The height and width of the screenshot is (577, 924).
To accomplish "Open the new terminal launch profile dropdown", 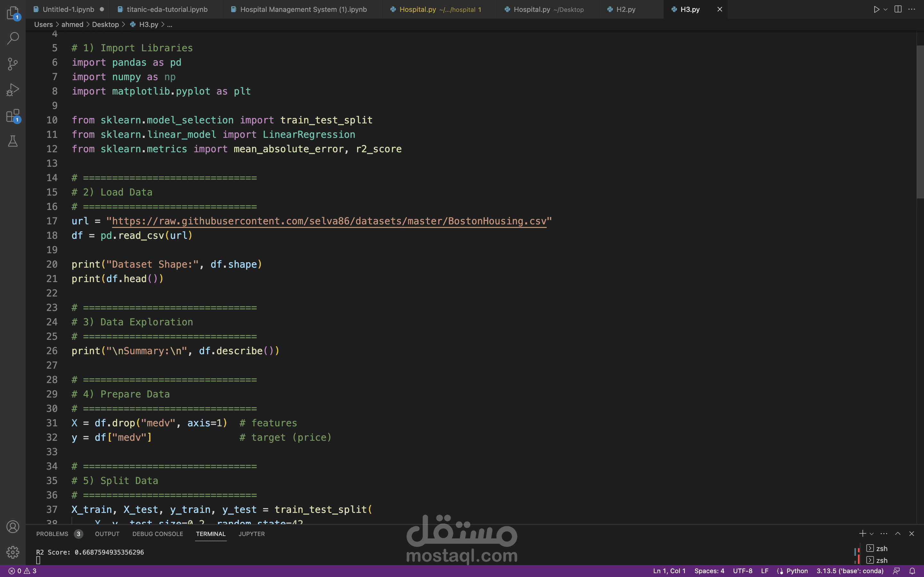I will click(872, 534).
